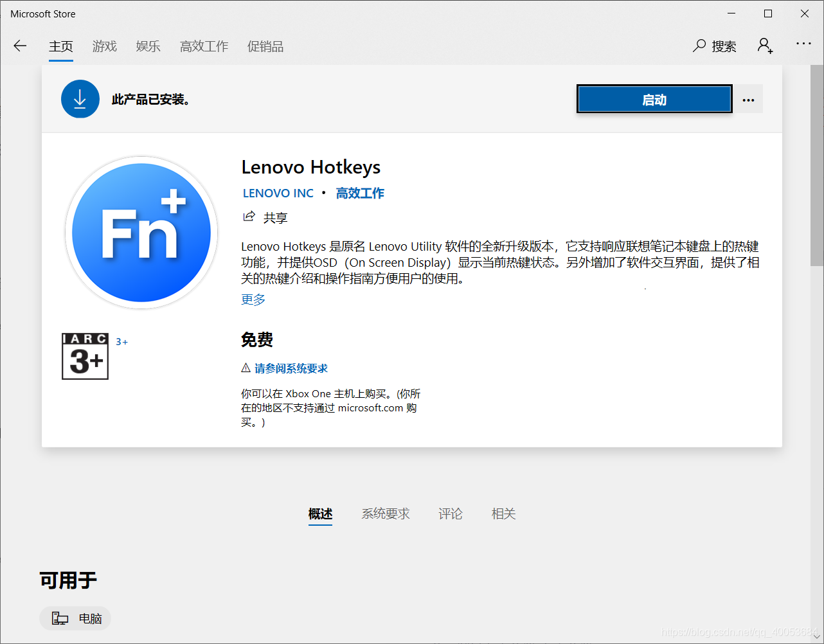Open ellipsis menu next to 启动

[x=748, y=100]
